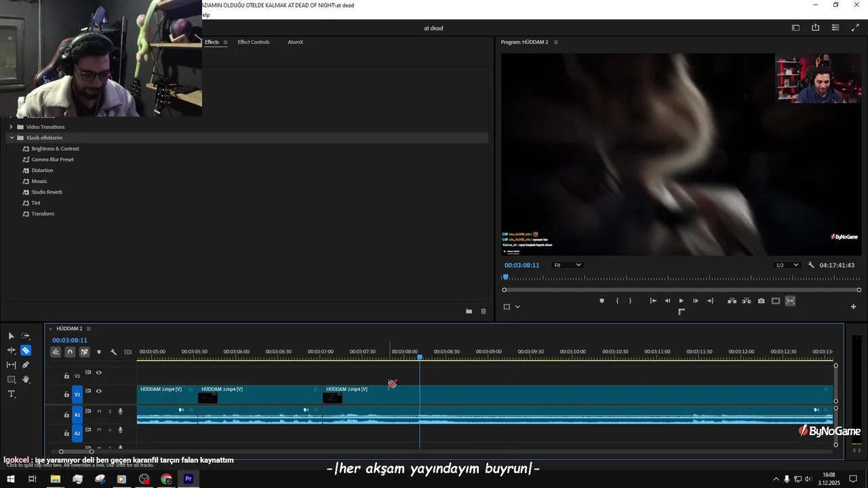Open the 1/2 playback resolution dropdown
868x488 pixels.
coord(787,265)
